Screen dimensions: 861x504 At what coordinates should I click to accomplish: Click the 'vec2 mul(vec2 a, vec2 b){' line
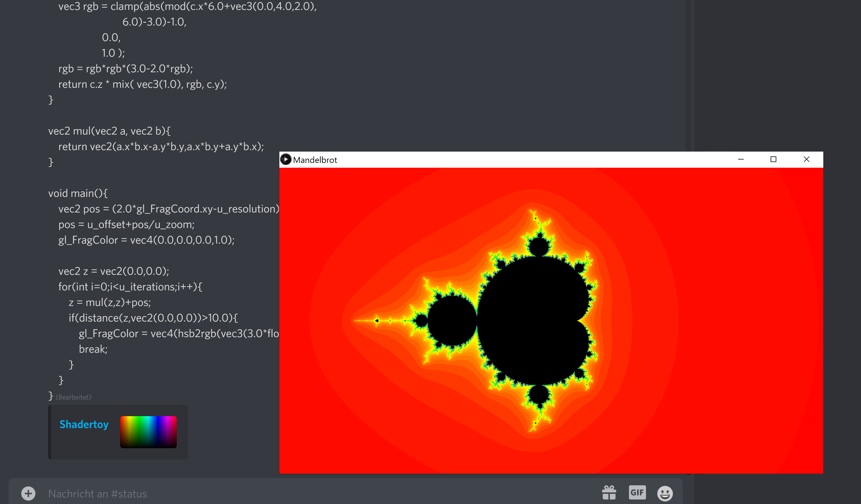[x=109, y=131]
